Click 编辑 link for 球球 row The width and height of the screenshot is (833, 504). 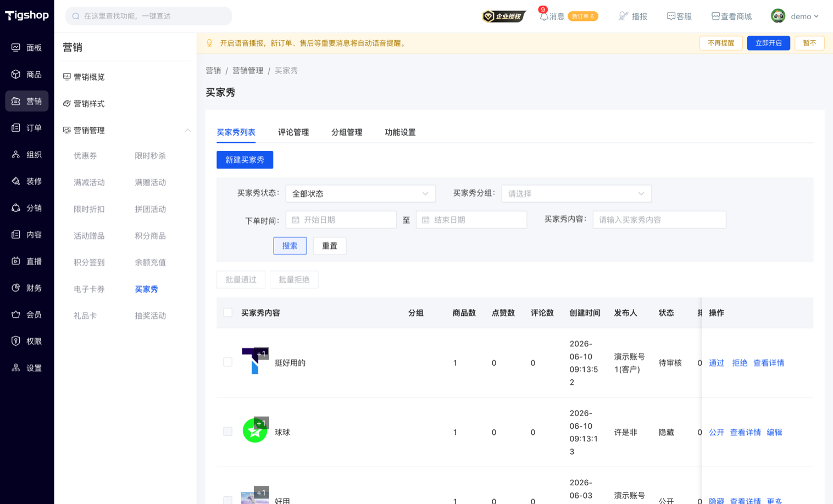click(x=774, y=432)
